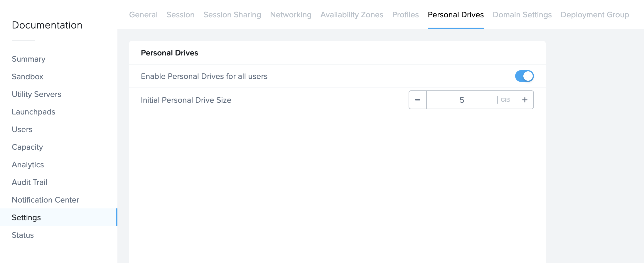Open the Profiles tab
644x263 pixels.
tap(405, 14)
